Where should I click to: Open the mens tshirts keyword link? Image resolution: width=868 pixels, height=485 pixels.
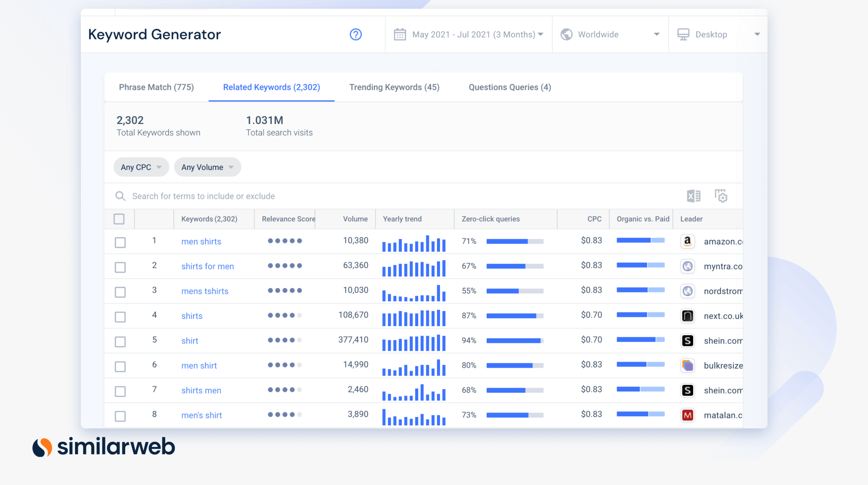point(205,291)
